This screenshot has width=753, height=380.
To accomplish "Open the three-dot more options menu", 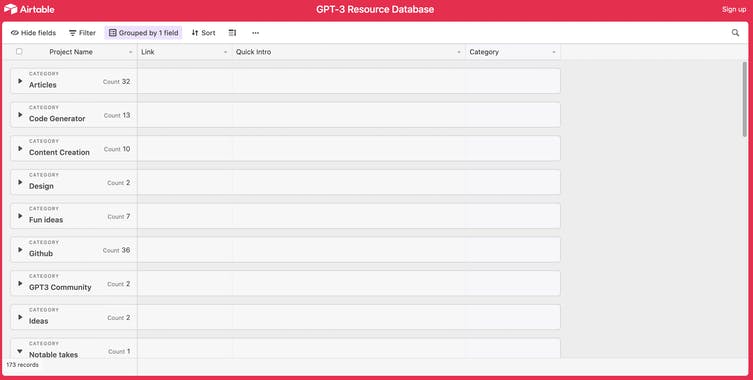I will [255, 33].
